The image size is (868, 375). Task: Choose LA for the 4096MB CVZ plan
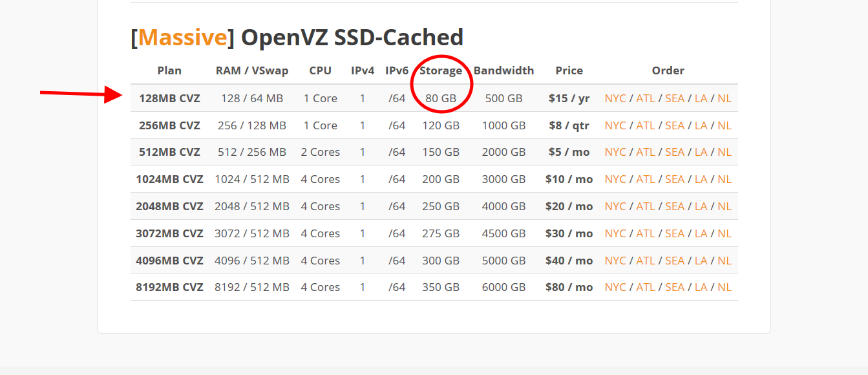(x=701, y=261)
